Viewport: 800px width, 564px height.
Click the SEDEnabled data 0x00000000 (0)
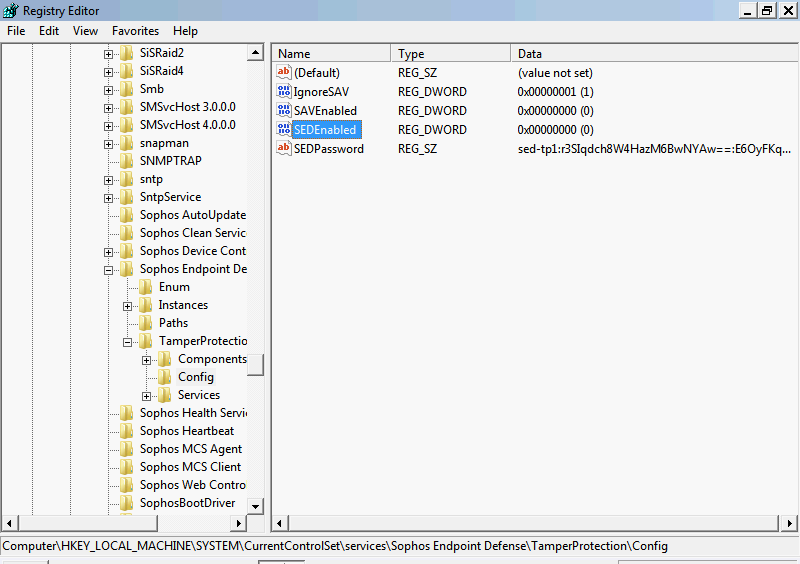(x=555, y=130)
